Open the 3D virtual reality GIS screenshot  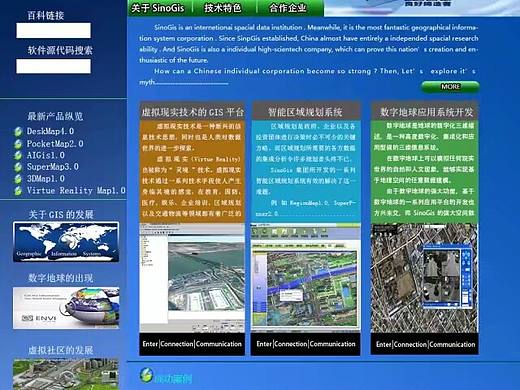(192, 278)
